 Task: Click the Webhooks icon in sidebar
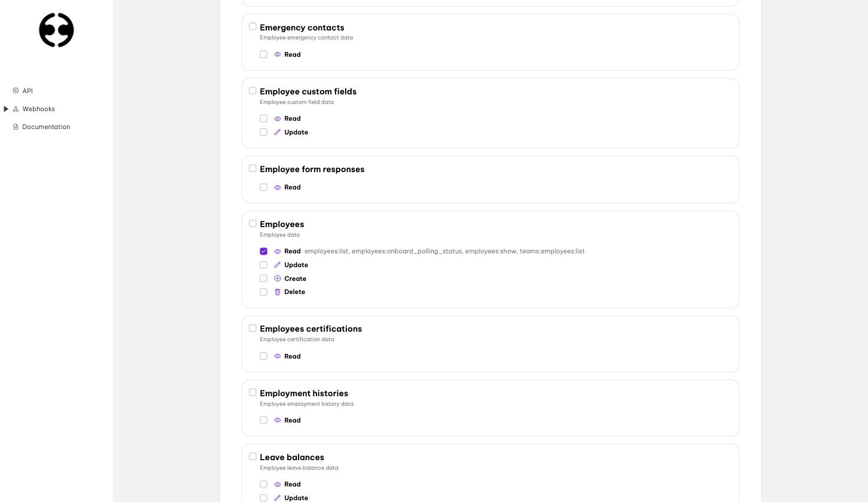(x=16, y=109)
